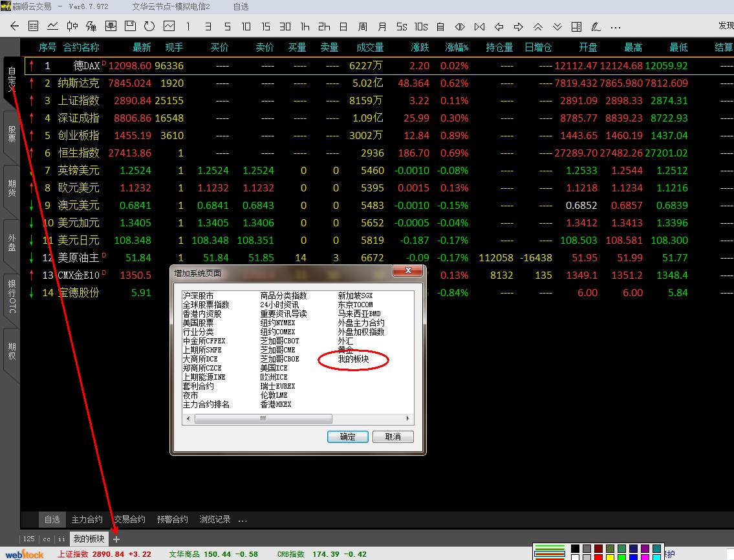Expand the toolbar overflow ellipsis
The width and height of the screenshot is (734, 560).
[x=616, y=27]
